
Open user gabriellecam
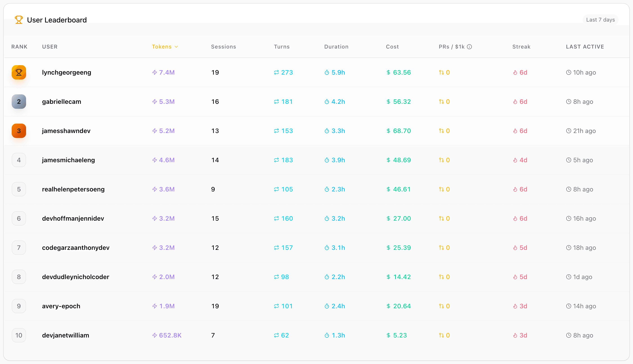[x=62, y=102]
